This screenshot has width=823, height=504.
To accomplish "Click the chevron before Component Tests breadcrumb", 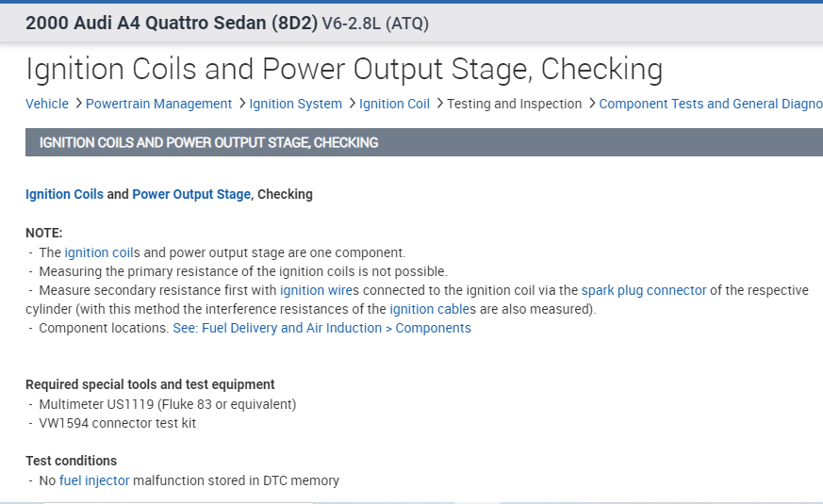I will pyautogui.click(x=592, y=104).
